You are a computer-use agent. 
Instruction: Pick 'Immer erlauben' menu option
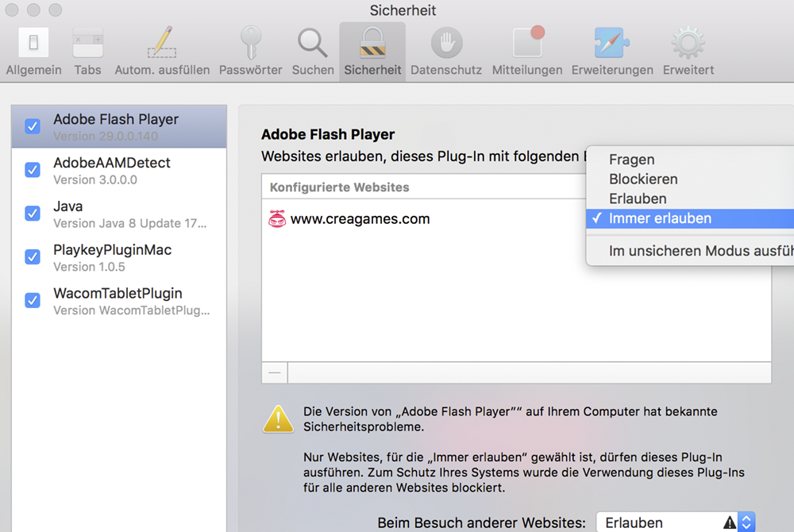click(660, 218)
